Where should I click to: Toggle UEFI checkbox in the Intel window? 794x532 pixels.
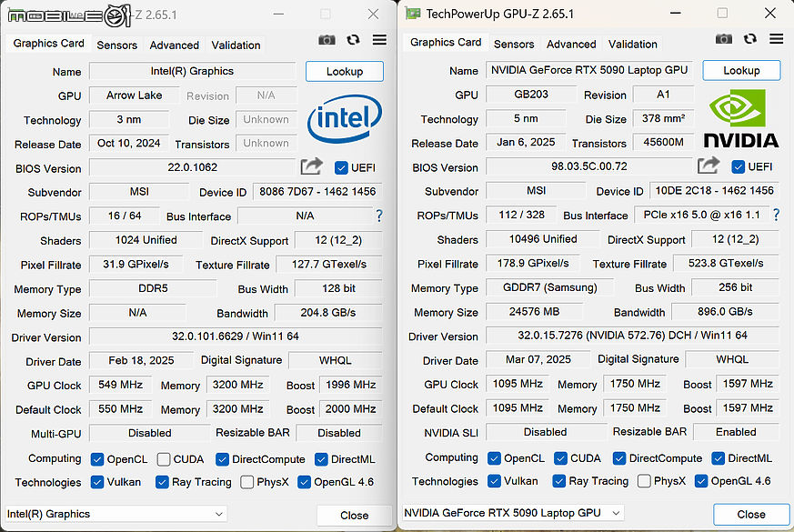(x=341, y=167)
